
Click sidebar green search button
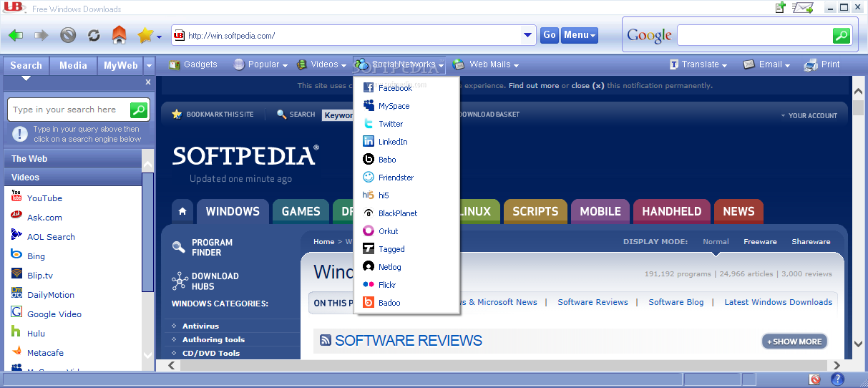click(x=139, y=110)
